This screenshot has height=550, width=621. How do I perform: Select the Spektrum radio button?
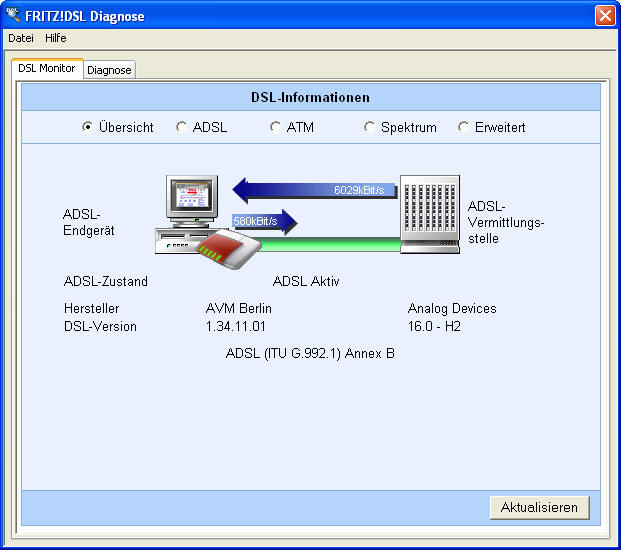369,127
